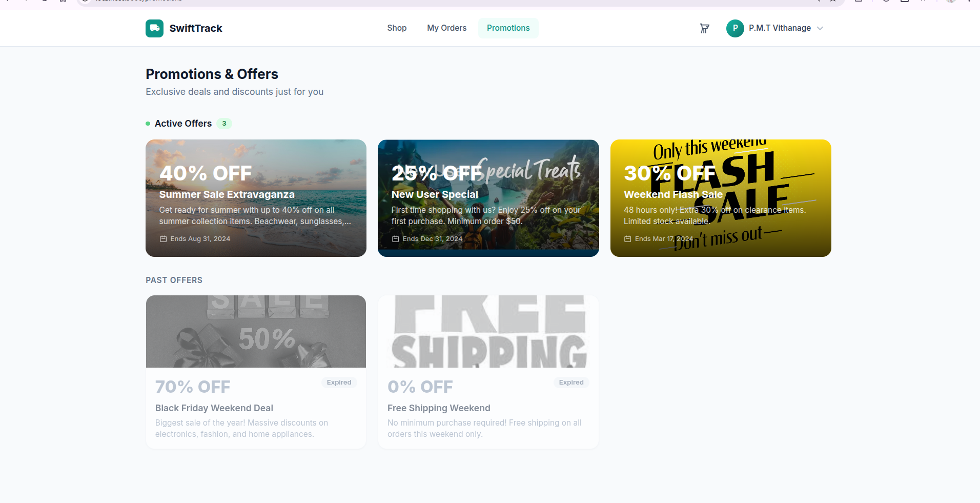This screenshot has width=980, height=503.
Task: Open the New User Special offer card
Action: pyautogui.click(x=488, y=198)
